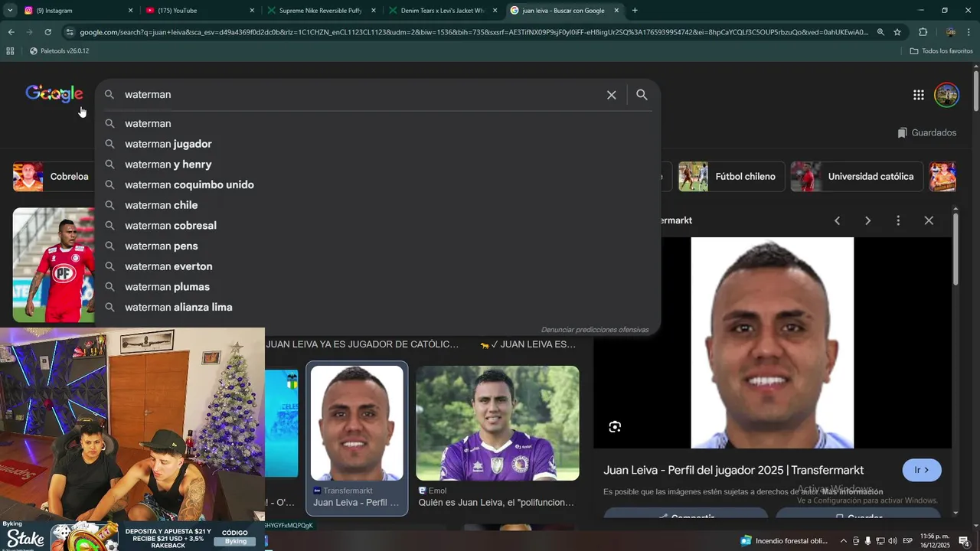Open red-jersey player image result
The image size is (980, 551).
pyautogui.click(x=54, y=266)
